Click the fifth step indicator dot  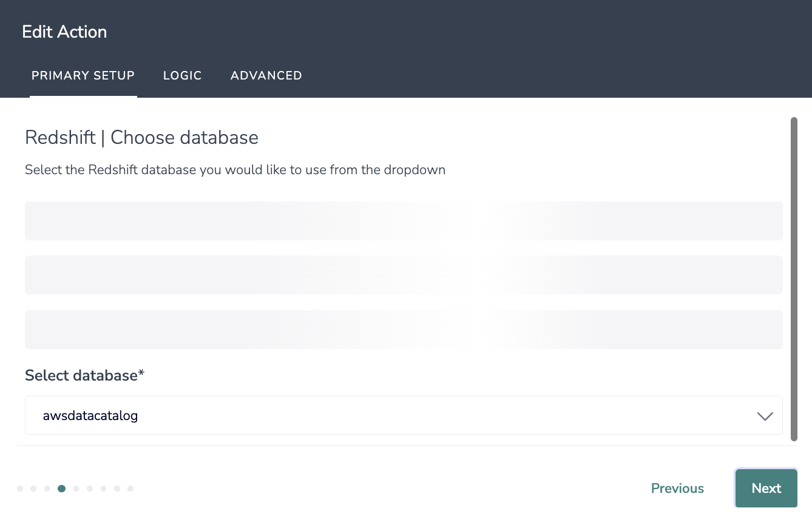[76, 489]
